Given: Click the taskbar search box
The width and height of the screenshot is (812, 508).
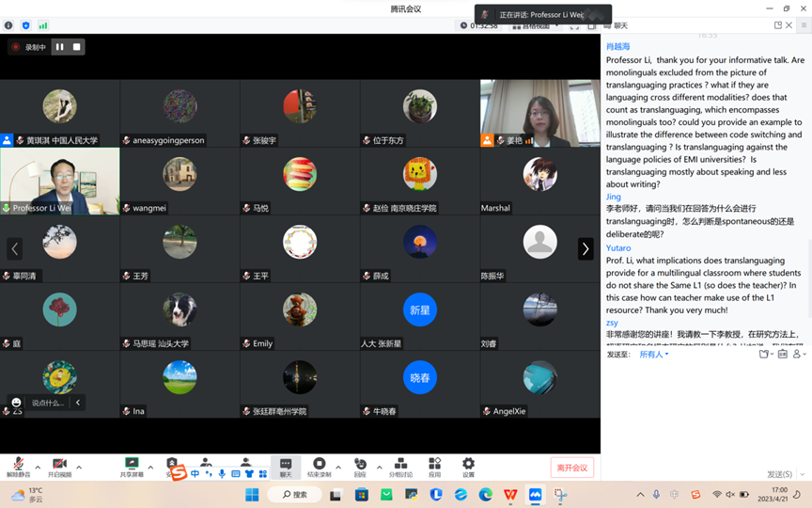Looking at the screenshot, I should pos(295,495).
